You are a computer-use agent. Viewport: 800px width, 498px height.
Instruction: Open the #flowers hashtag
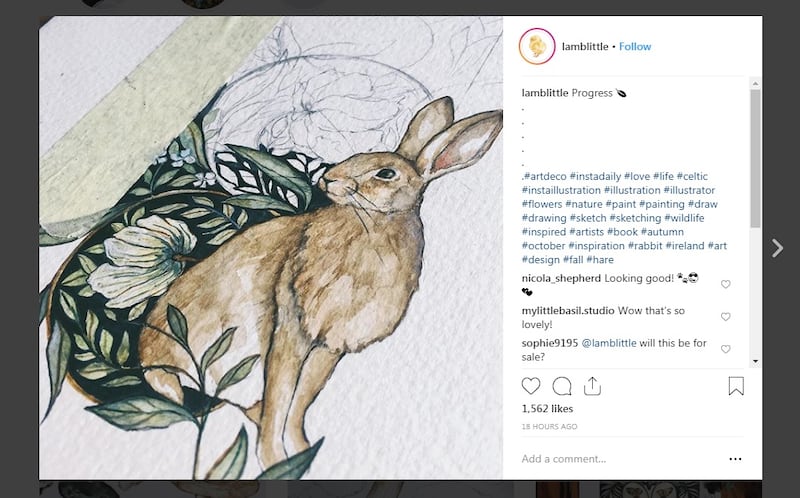pos(542,204)
